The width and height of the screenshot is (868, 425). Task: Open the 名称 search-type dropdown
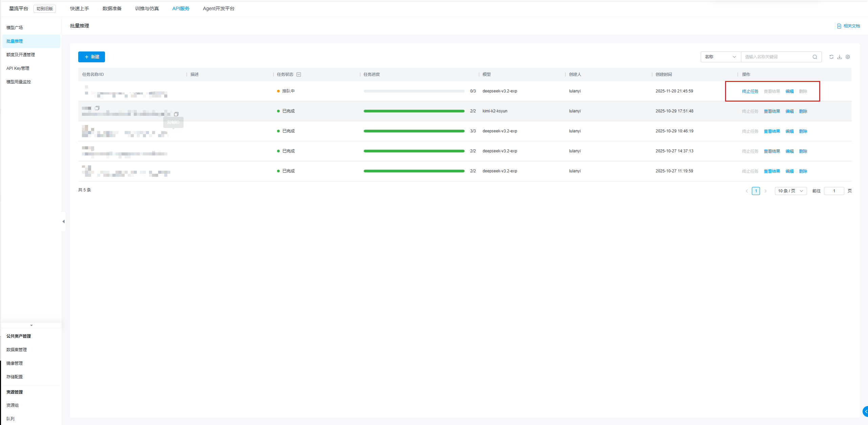tap(720, 57)
